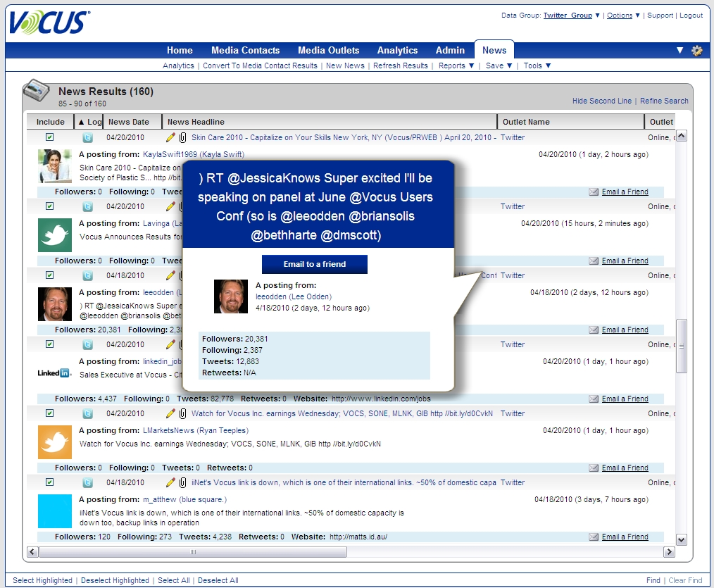714x588 pixels.
Task: Click the vertical scrollbar thumb of results list
Action: click(681, 346)
